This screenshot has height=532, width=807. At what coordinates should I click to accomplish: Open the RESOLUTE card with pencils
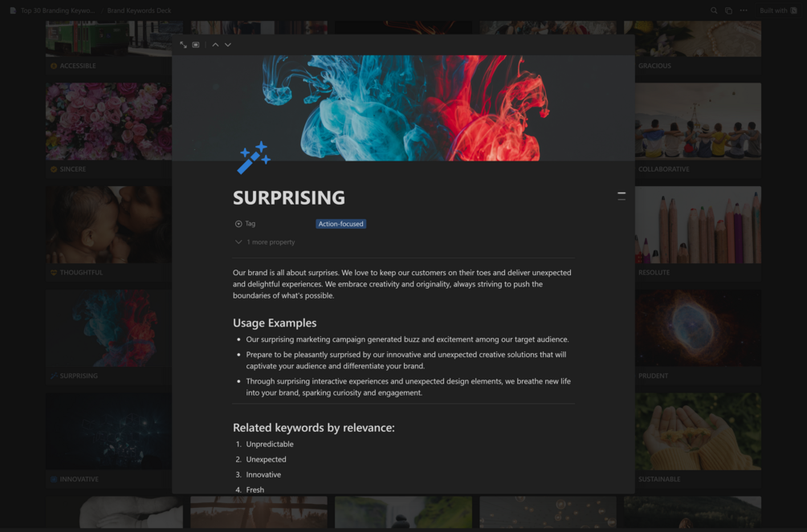[698, 225]
